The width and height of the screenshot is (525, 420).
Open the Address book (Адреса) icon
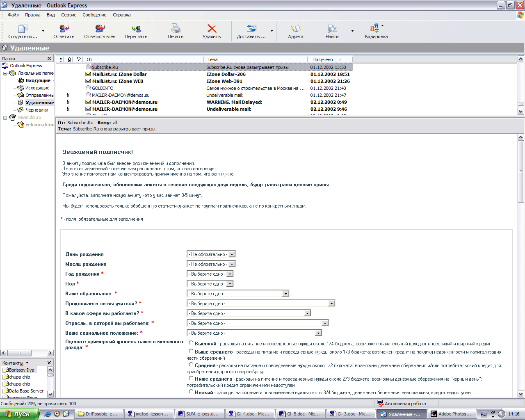coord(296,29)
